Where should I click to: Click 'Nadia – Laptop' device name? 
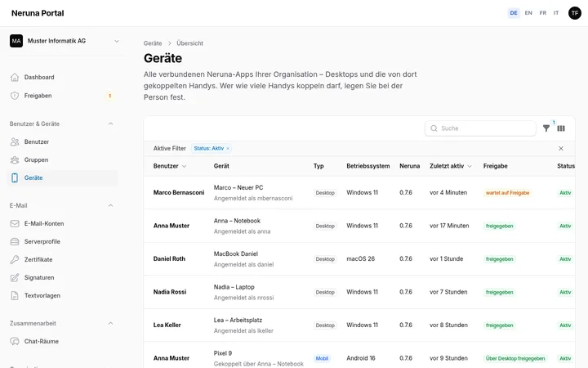pos(234,287)
